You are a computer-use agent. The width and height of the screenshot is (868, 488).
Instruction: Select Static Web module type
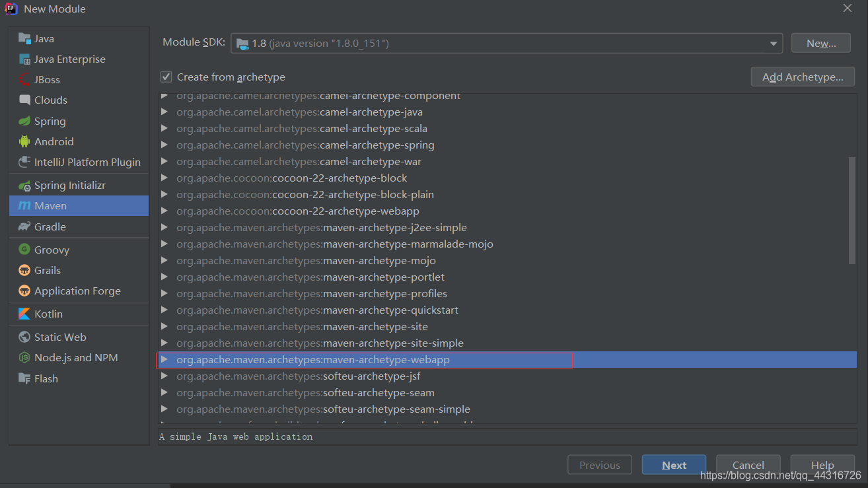[79, 337]
